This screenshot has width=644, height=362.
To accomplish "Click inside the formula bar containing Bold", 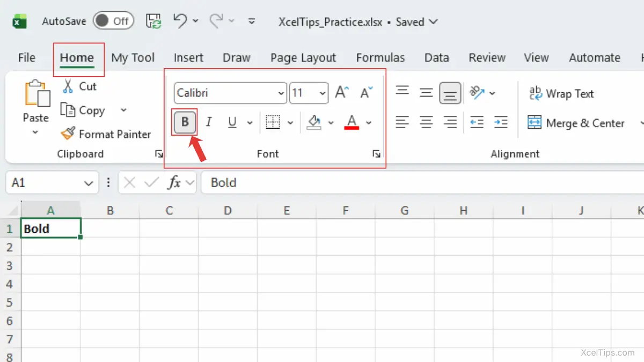I will click(x=419, y=183).
